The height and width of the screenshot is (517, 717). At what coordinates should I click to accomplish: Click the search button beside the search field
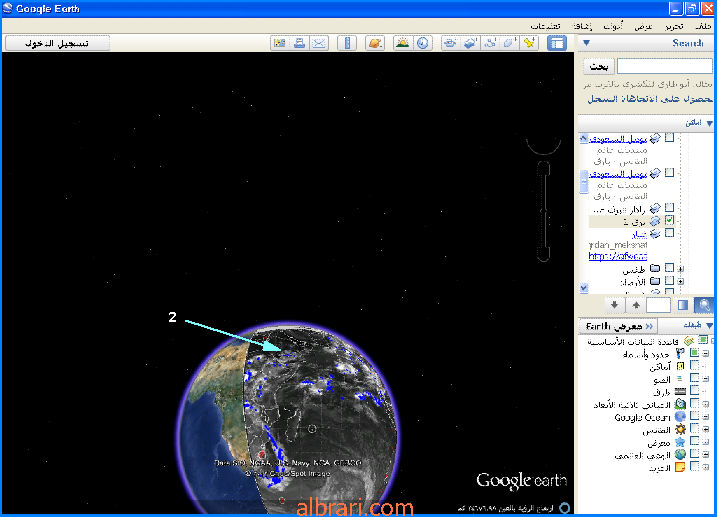[x=599, y=67]
